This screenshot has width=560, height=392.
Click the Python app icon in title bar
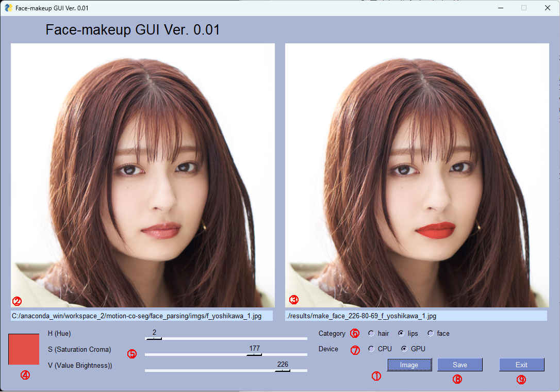(8, 8)
